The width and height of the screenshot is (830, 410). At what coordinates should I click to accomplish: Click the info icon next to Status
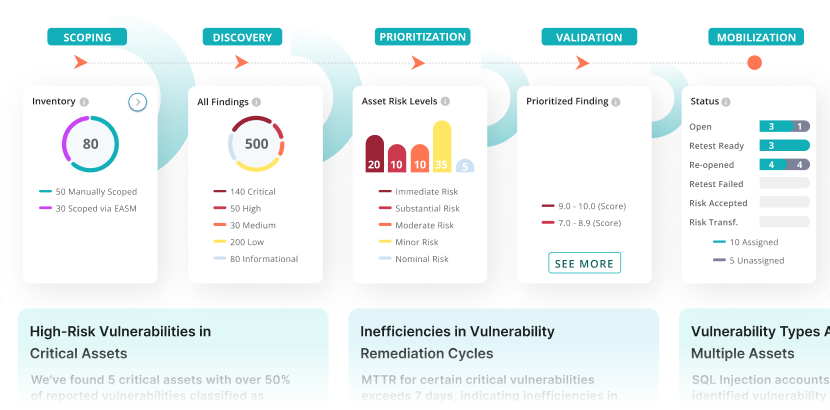coord(726,102)
